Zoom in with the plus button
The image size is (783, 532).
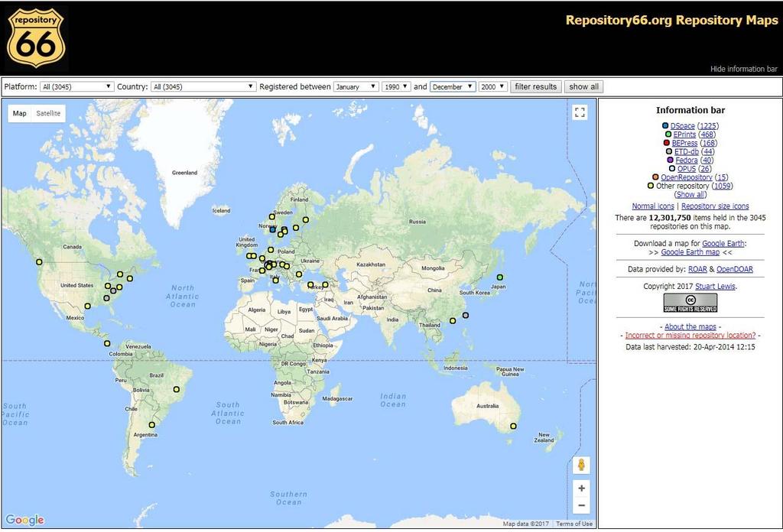[x=581, y=488]
